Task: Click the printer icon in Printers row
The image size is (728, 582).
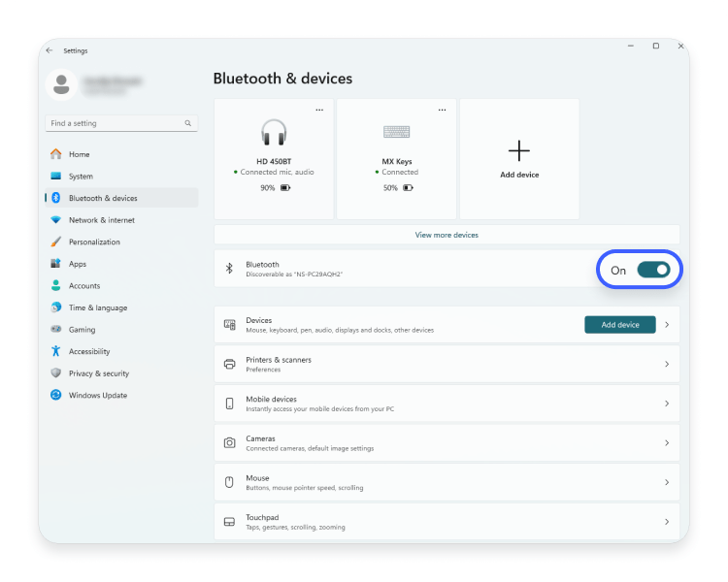Action: [x=229, y=364]
